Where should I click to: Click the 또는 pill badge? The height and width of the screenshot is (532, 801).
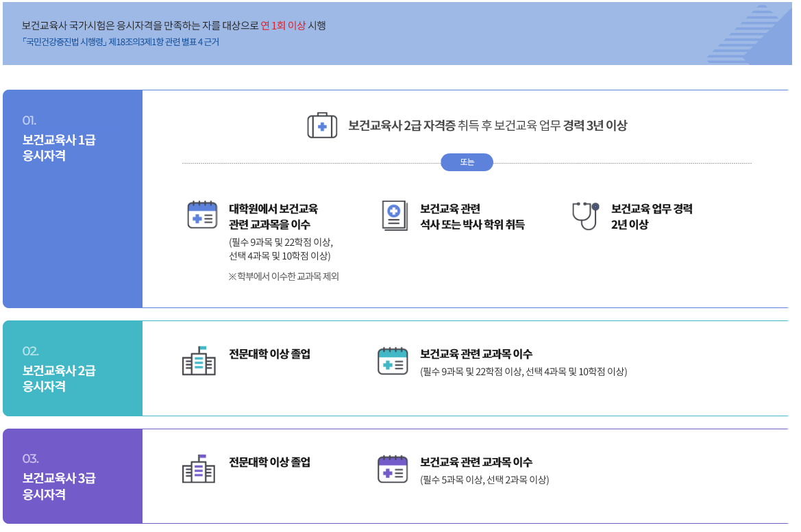(x=467, y=162)
